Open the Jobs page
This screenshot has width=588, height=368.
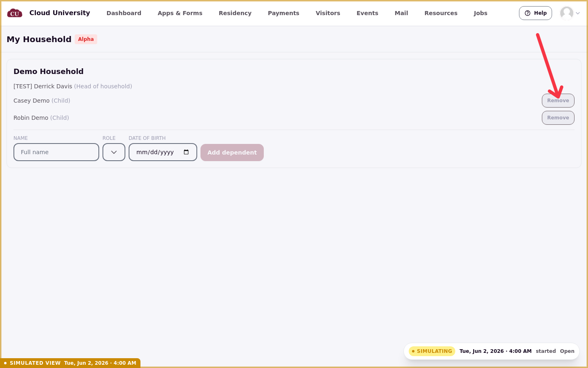pyautogui.click(x=481, y=13)
